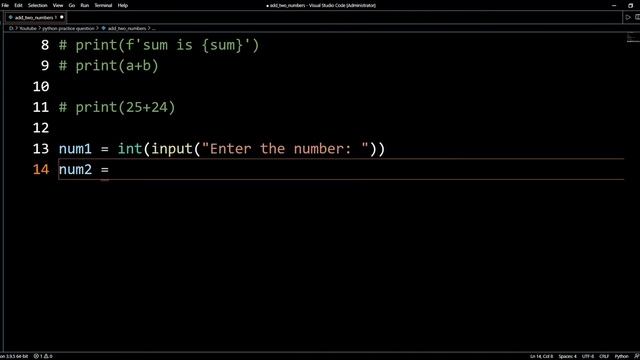Click the add_two_numbers breadcrumb file
This screenshot has width=640, height=360.
(x=127, y=29)
